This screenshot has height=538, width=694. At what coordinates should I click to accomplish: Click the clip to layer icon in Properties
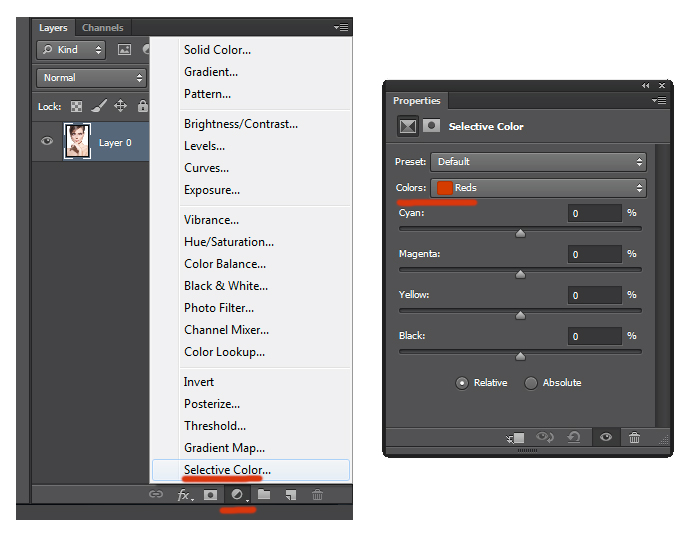tap(516, 438)
